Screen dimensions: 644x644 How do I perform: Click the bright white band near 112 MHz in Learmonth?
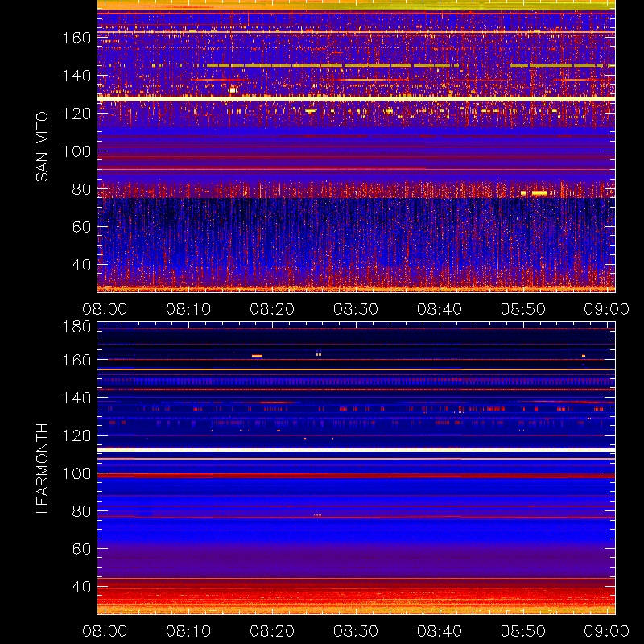click(356, 450)
